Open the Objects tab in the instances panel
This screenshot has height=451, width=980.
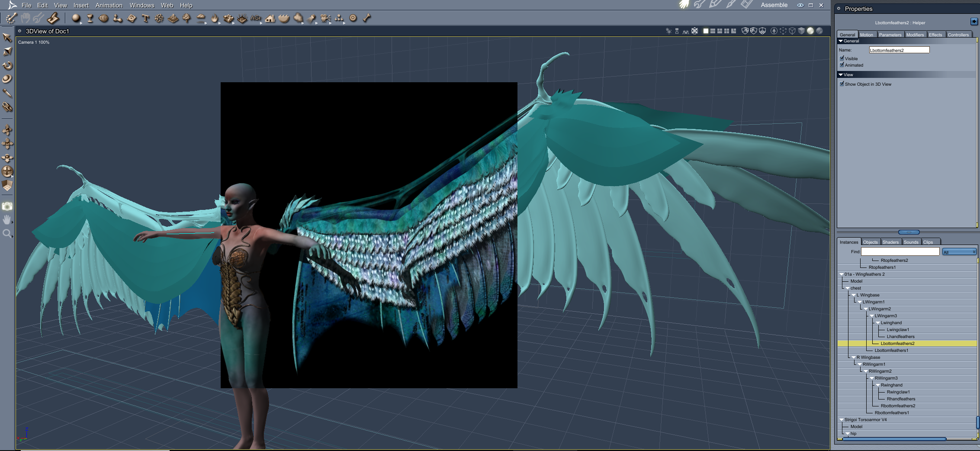(870, 242)
